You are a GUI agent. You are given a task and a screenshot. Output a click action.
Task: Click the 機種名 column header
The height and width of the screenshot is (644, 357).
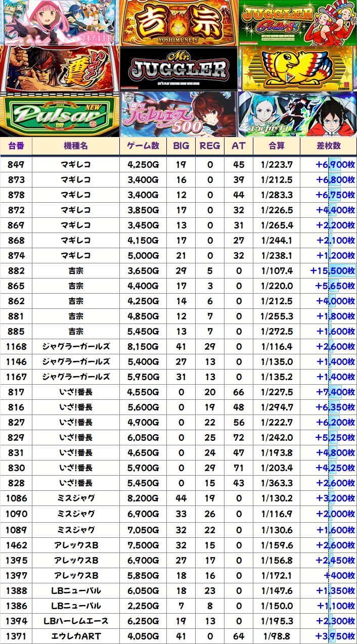coord(76,146)
